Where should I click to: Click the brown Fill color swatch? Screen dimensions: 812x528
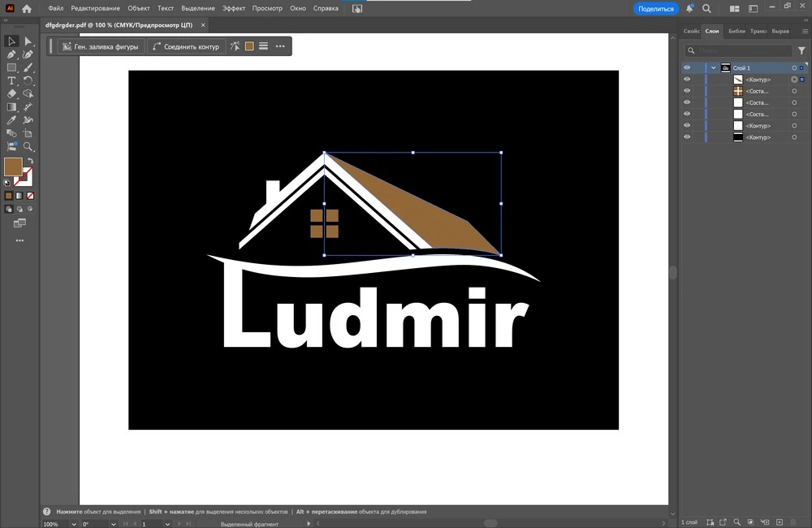(x=13, y=167)
